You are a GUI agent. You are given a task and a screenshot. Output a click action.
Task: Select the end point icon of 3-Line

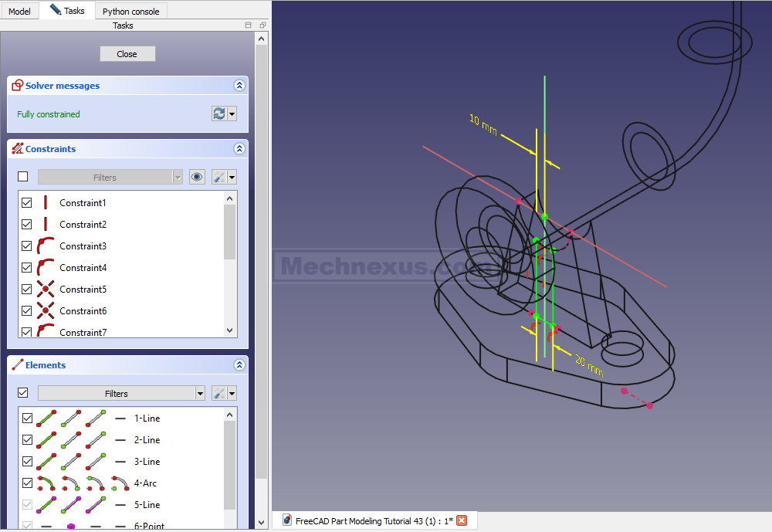[x=96, y=462]
